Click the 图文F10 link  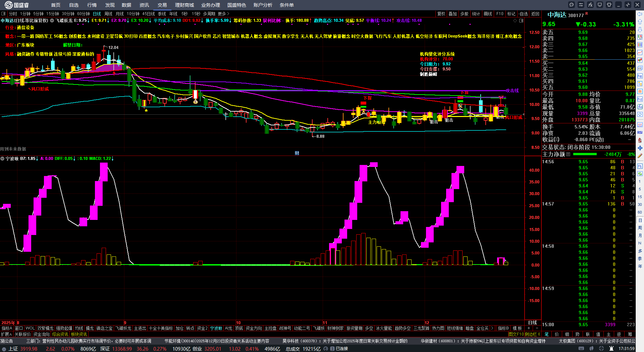516,334
